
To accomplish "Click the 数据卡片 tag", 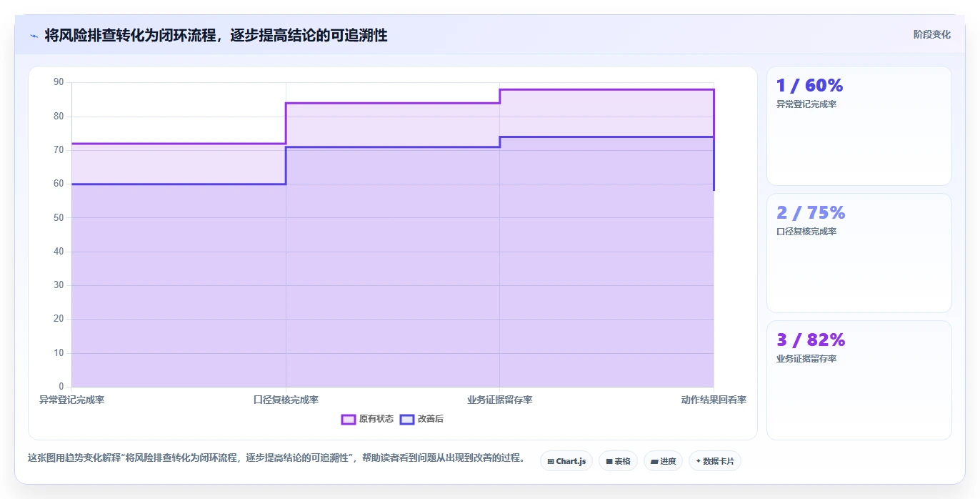I will 715,461.
